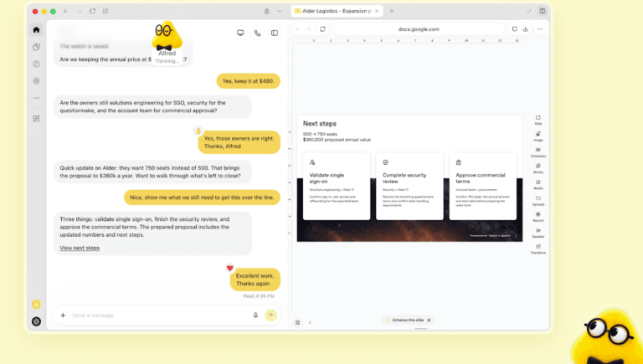The image size is (643, 364).
Task: Open a new tab with the plus button
Action: pos(392,11)
